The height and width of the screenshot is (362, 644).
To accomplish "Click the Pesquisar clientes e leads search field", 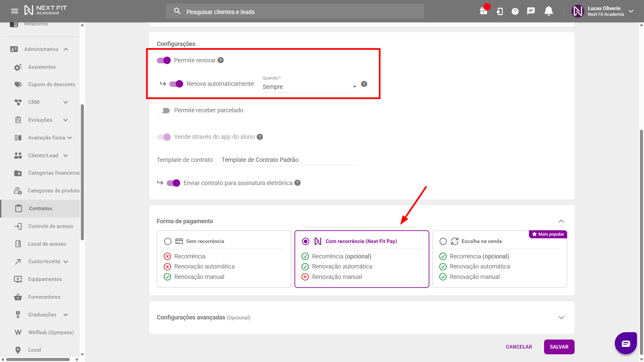I will pyautogui.click(x=294, y=12).
